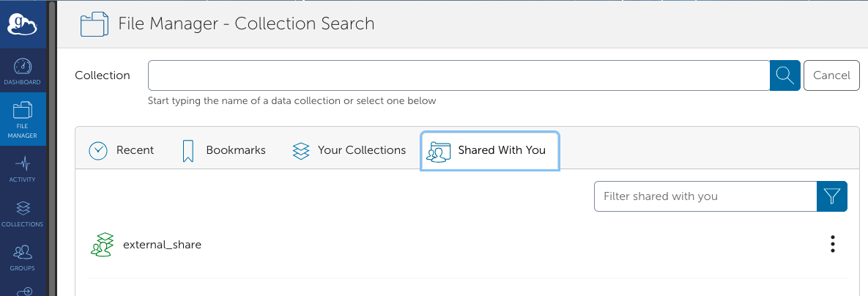Open the Groups sidebar section
Screen dimensions: 868x296
(23, 257)
